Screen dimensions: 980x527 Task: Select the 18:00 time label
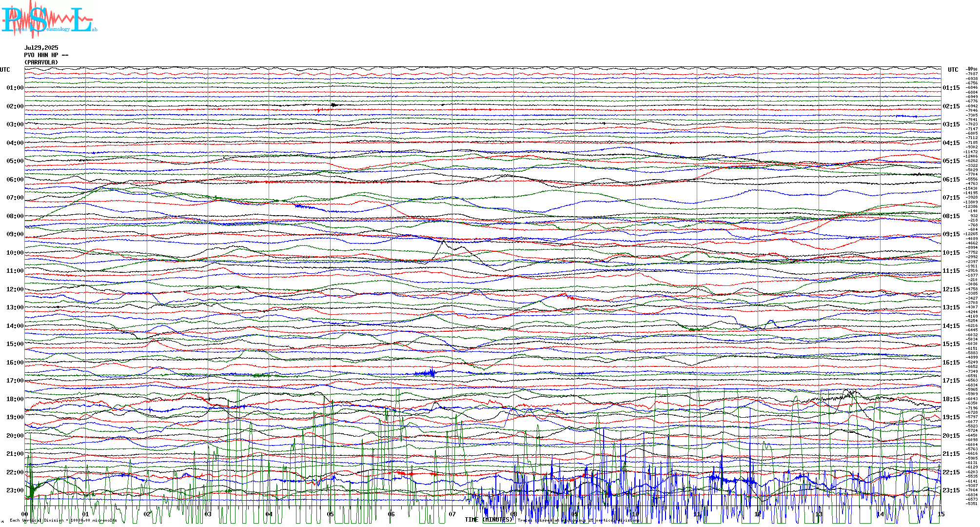pyautogui.click(x=15, y=399)
